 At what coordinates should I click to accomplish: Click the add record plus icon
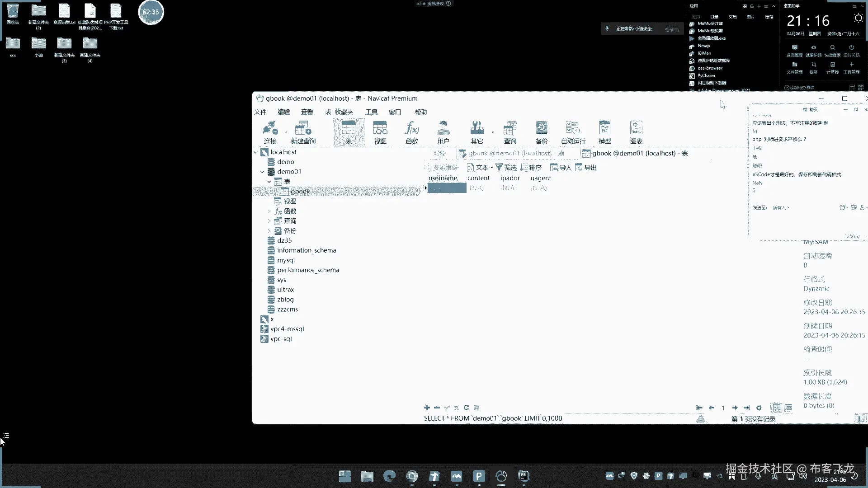[x=427, y=408]
